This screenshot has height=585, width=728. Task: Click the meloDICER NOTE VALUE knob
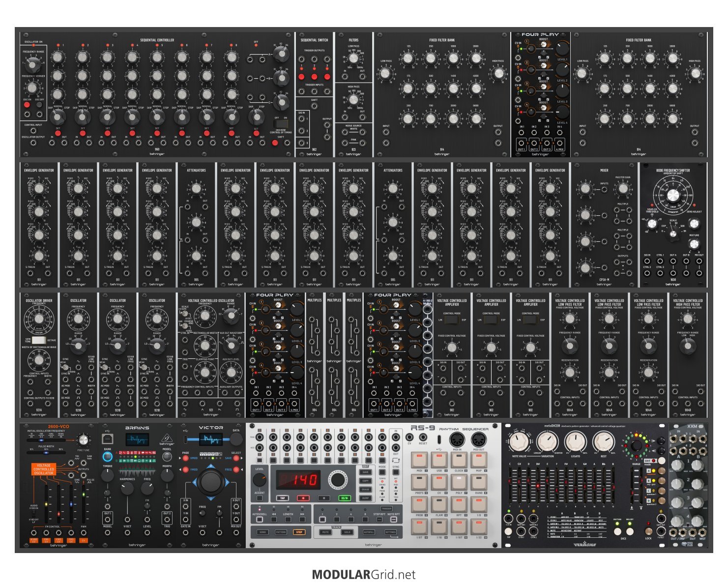point(519,442)
